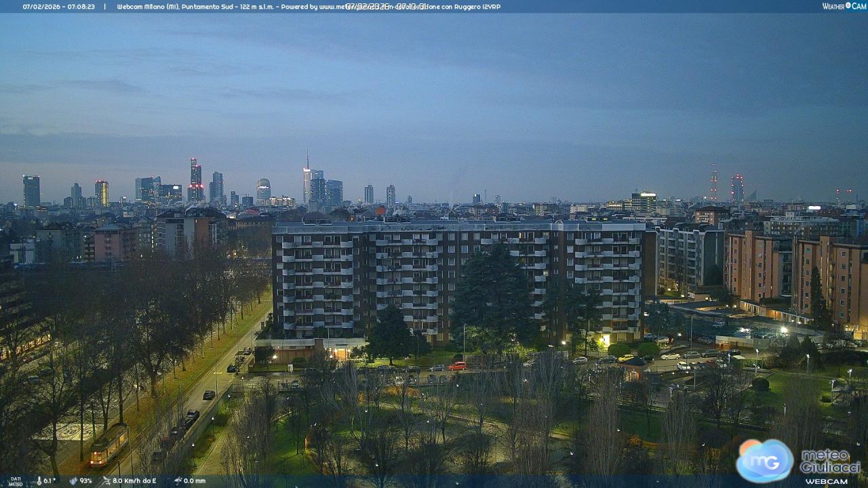Click the red car in parking lot
Viewport: 868px width, 488px height.
click(x=457, y=366)
